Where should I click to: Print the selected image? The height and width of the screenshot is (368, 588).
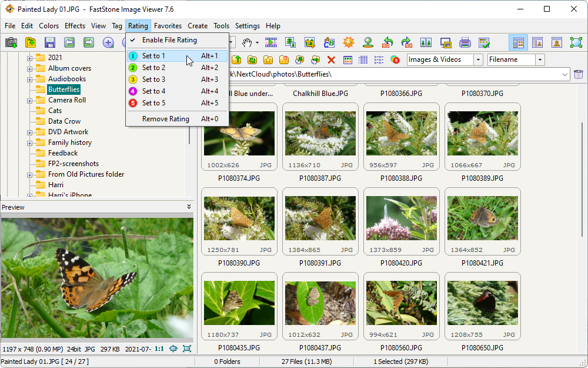tap(466, 42)
